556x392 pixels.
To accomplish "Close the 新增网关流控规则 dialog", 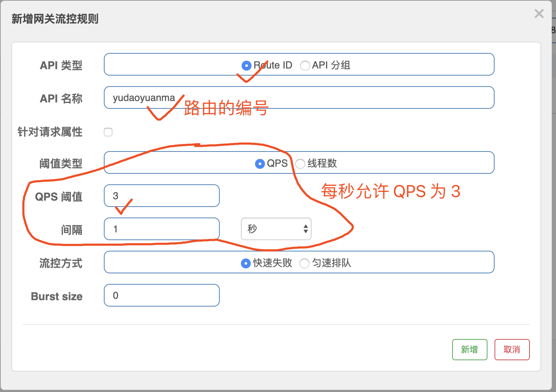I will point(539,14).
